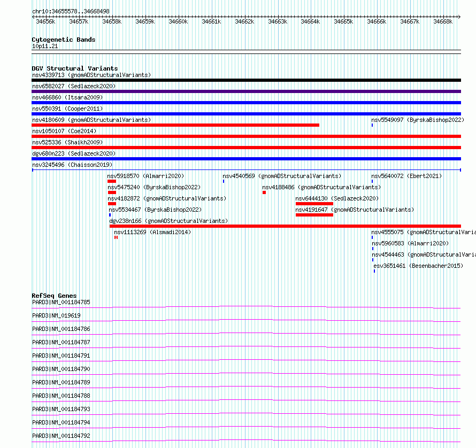Open PARD3|NM_001184785 transcript

click(x=61, y=302)
